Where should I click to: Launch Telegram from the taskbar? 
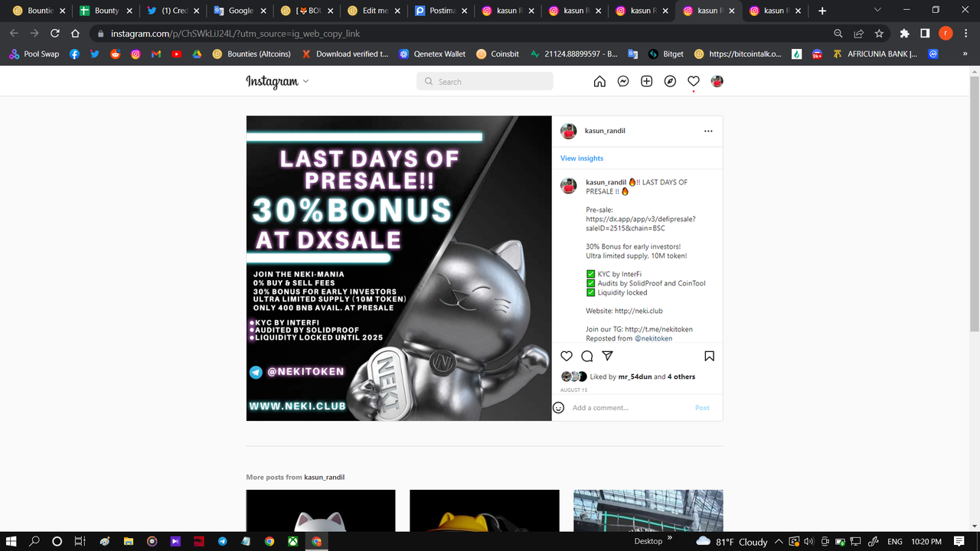(222, 541)
